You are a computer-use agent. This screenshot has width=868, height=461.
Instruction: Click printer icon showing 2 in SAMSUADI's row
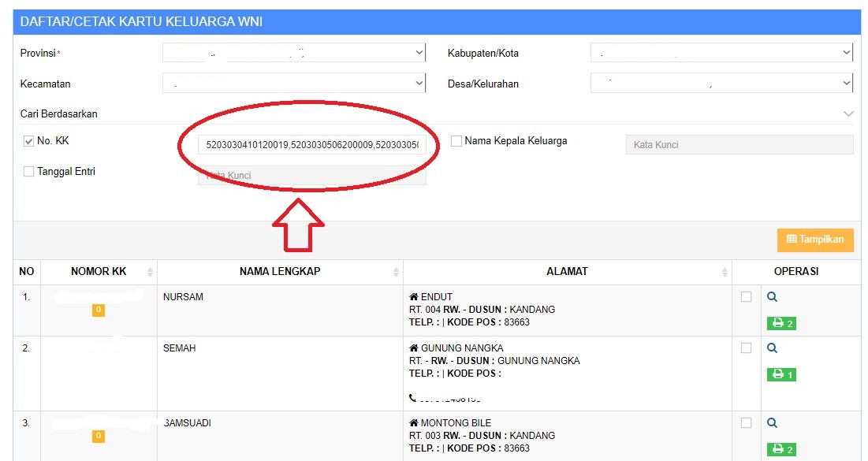pyautogui.click(x=780, y=449)
